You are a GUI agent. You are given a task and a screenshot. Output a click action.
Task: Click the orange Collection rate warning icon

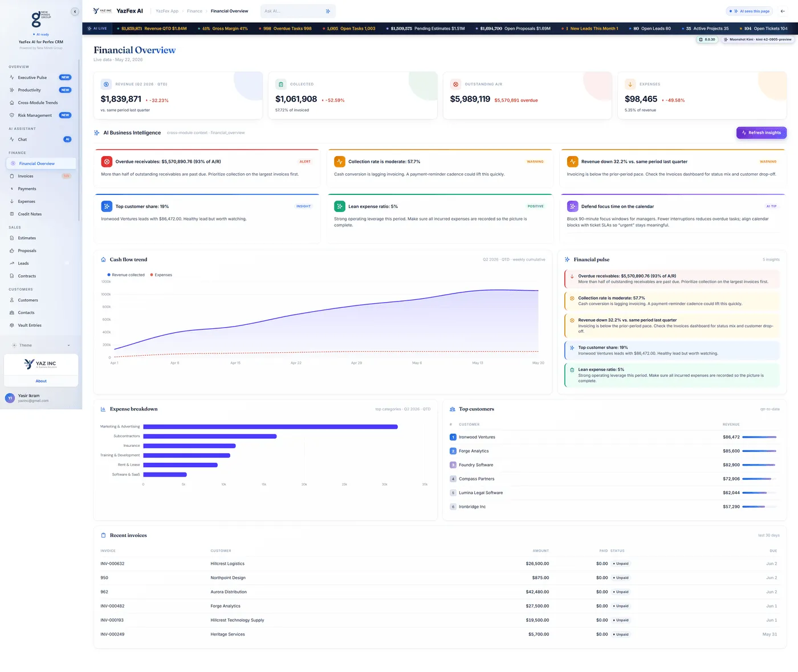click(340, 162)
